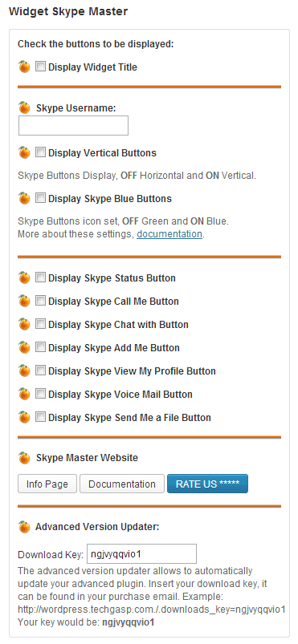
Task: Click orange icon beside Advanced Version Updater
Action: click(x=25, y=527)
